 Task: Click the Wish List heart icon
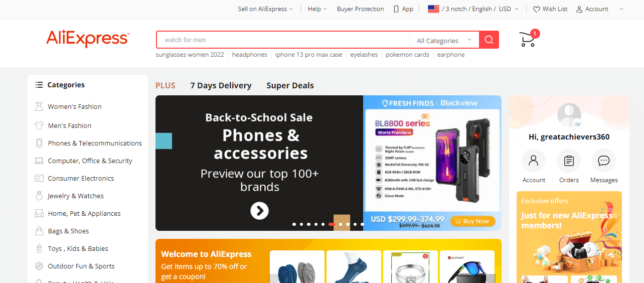(x=537, y=9)
